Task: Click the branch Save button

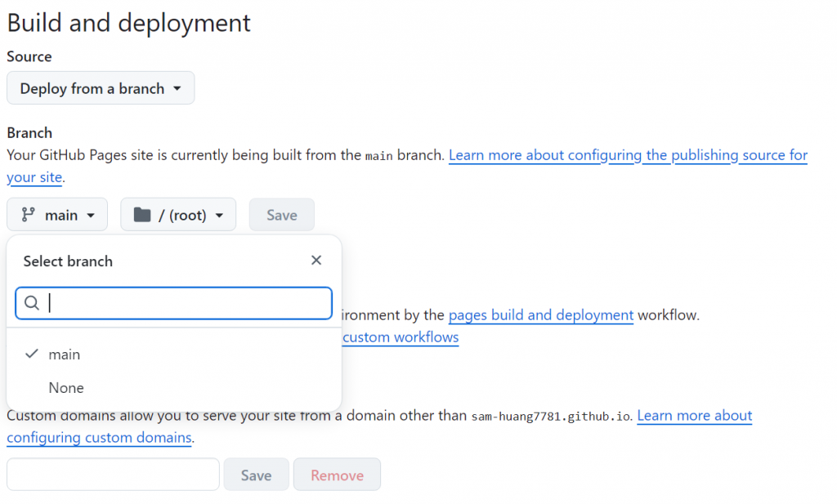Action: point(281,215)
